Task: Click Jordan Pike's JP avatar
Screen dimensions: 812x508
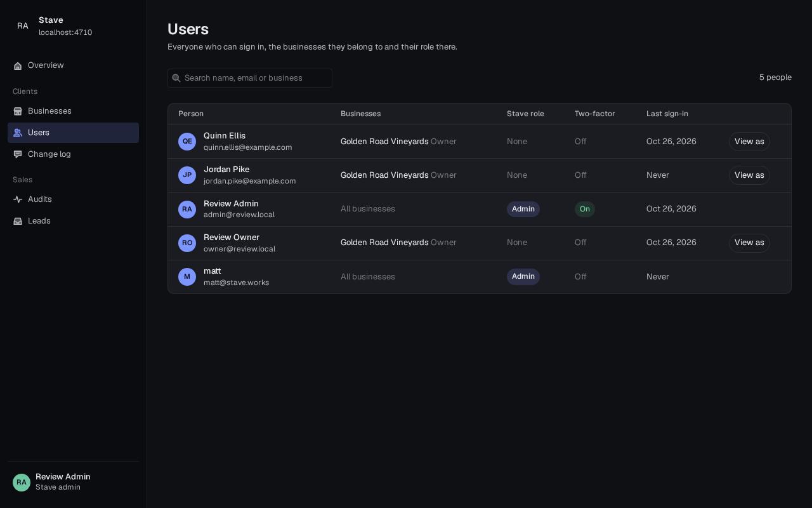Action: tap(187, 175)
